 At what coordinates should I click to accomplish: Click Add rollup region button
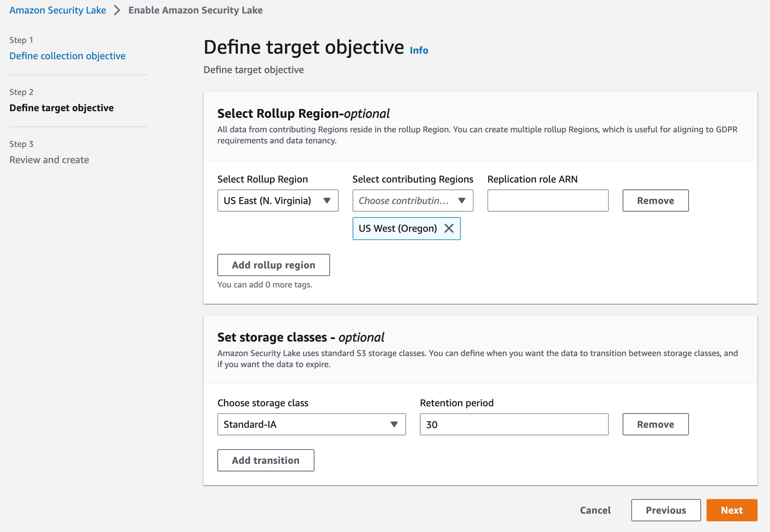(x=273, y=265)
